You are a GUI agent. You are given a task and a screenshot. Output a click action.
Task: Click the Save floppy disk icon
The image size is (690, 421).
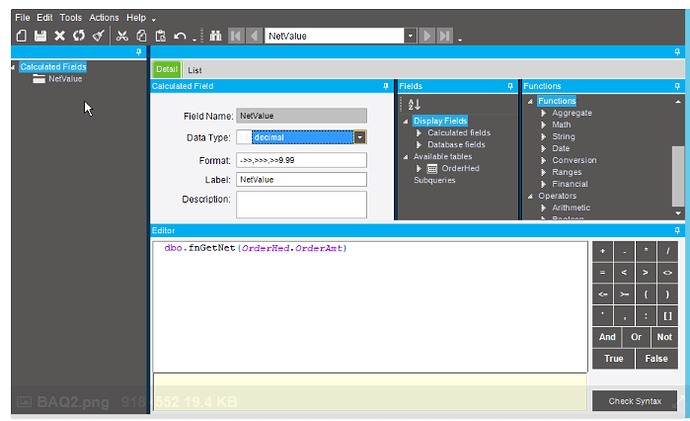coord(40,36)
